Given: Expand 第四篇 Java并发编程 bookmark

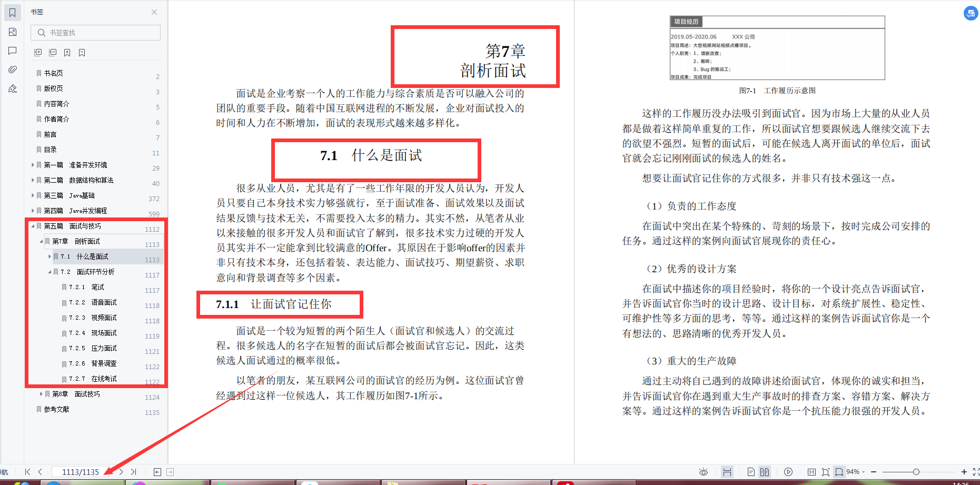Looking at the screenshot, I should (x=33, y=211).
